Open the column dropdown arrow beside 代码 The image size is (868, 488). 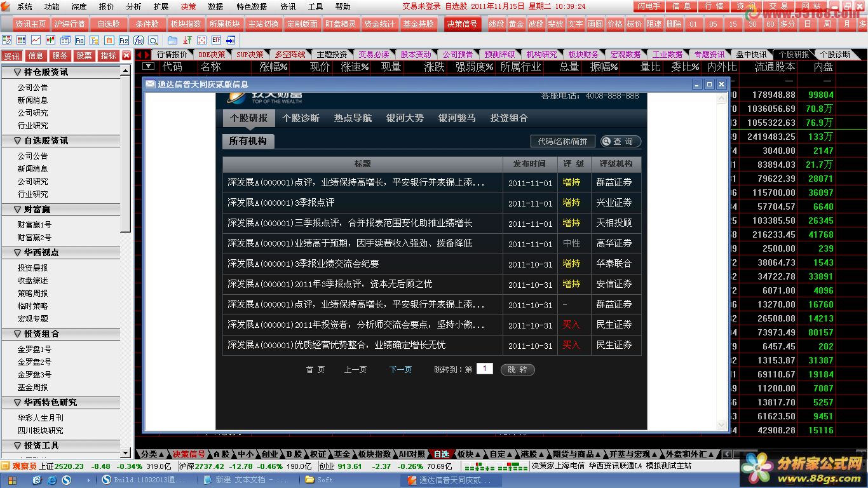point(149,66)
